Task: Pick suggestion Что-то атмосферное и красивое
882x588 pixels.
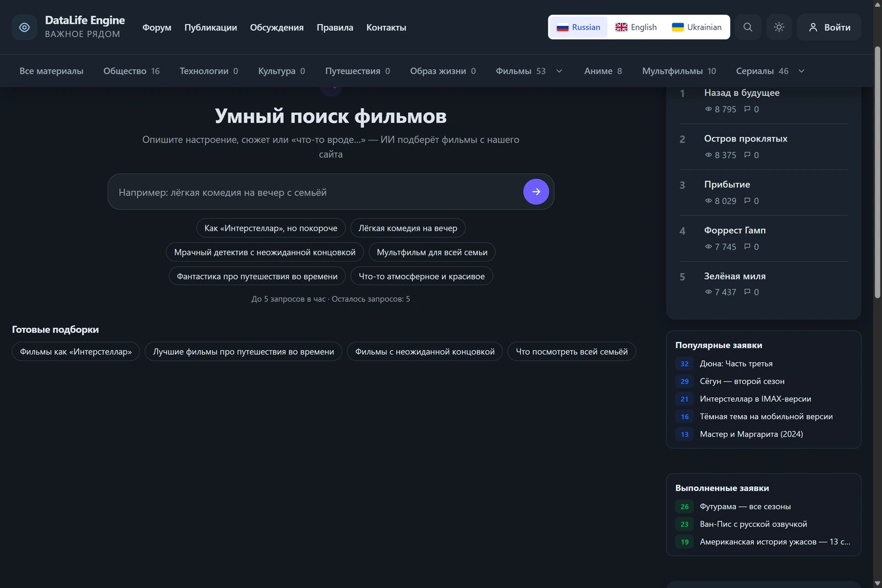Action: (422, 276)
